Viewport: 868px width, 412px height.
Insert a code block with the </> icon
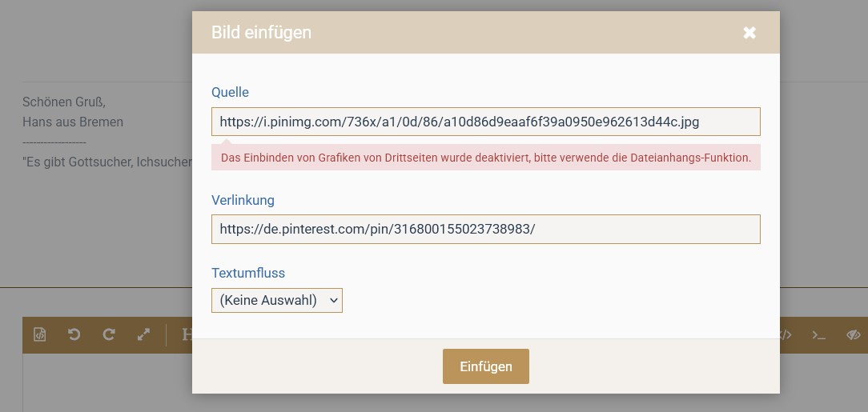(786, 335)
